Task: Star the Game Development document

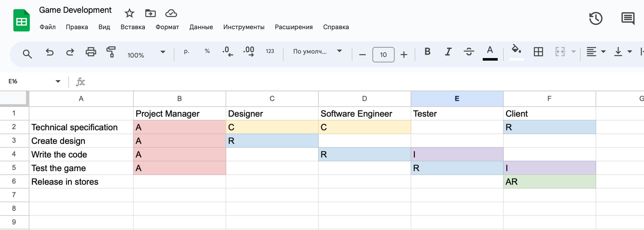Action: click(129, 13)
